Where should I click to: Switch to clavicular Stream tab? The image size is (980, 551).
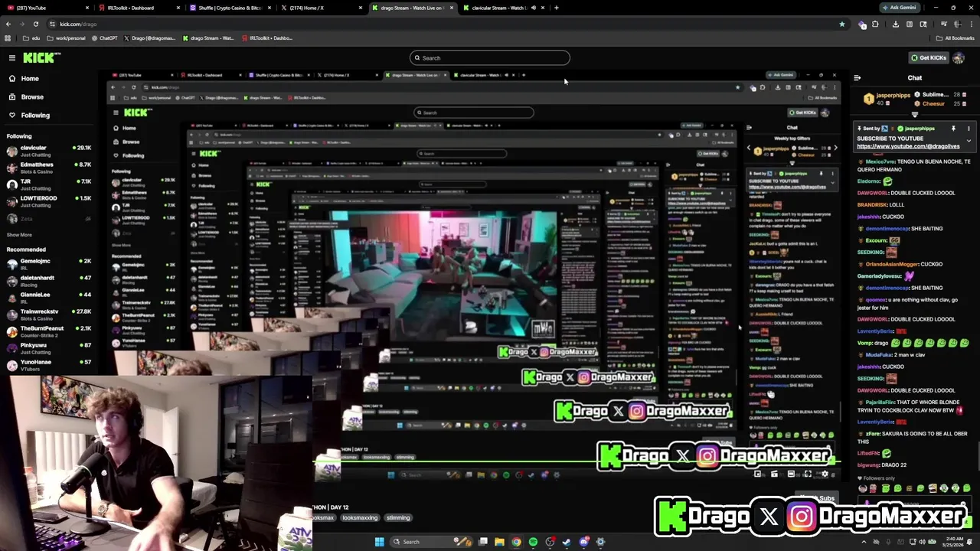point(503,8)
